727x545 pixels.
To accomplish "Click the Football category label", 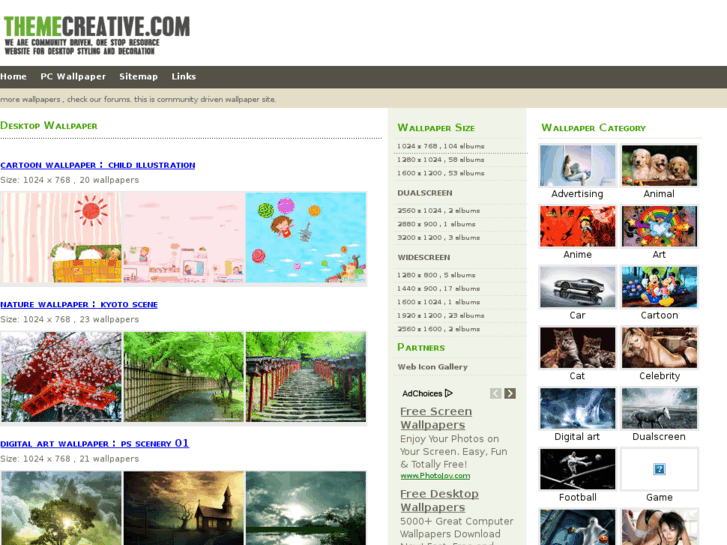I will pyautogui.click(x=577, y=498).
